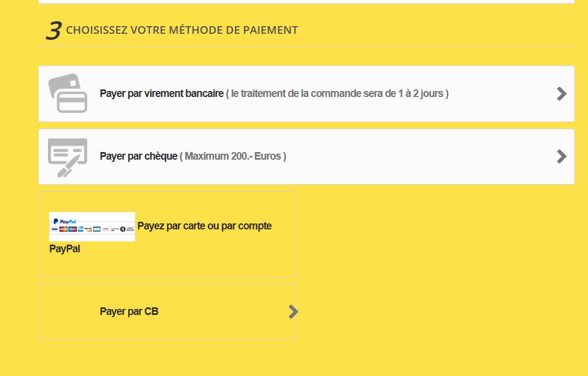Screen dimensions: 588x376
Task: Click the black circled 4 icon in banner
Action: 123,229
